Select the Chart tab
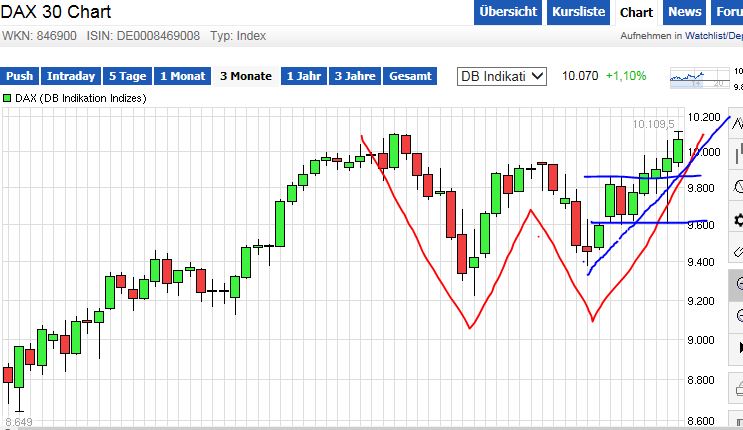The image size is (743, 430). tap(636, 12)
